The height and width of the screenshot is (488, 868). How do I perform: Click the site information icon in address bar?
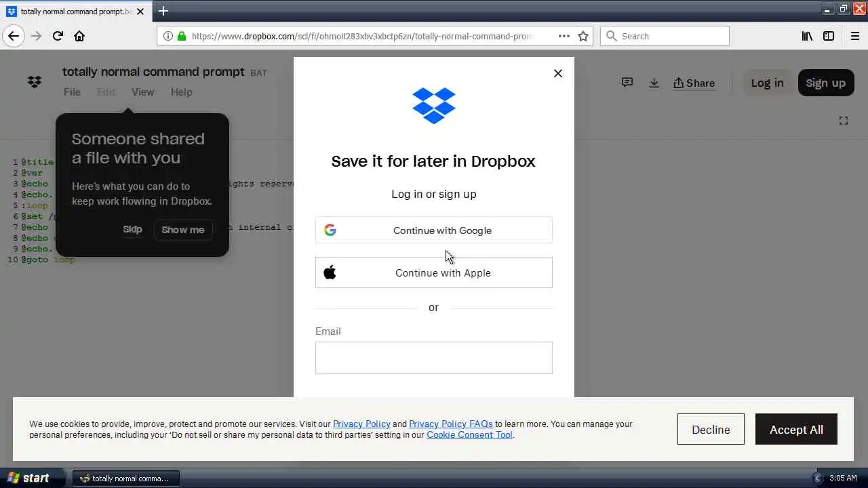coord(168,36)
